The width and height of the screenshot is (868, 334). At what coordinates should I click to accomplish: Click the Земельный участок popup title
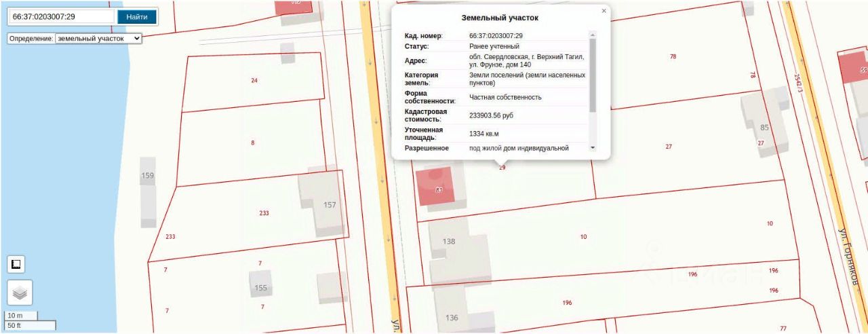coord(500,18)
